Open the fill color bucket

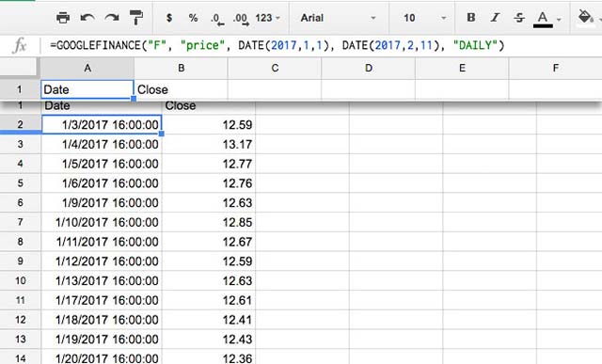(585, 17)
